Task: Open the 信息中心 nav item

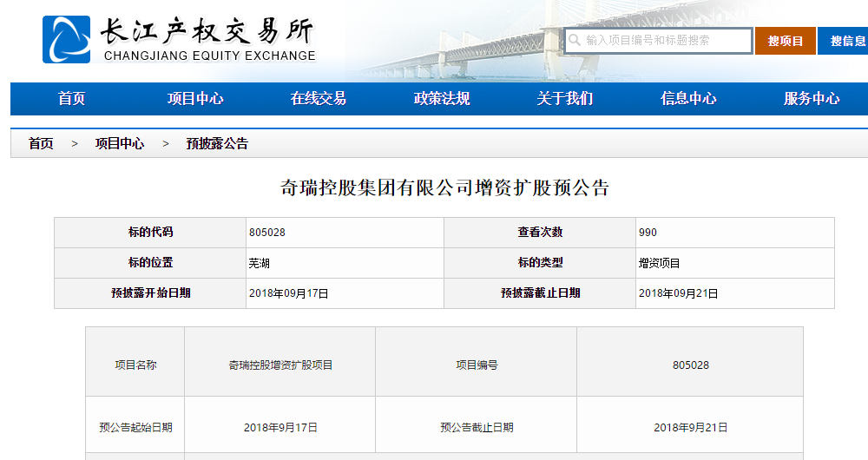Action: (688, 99)
